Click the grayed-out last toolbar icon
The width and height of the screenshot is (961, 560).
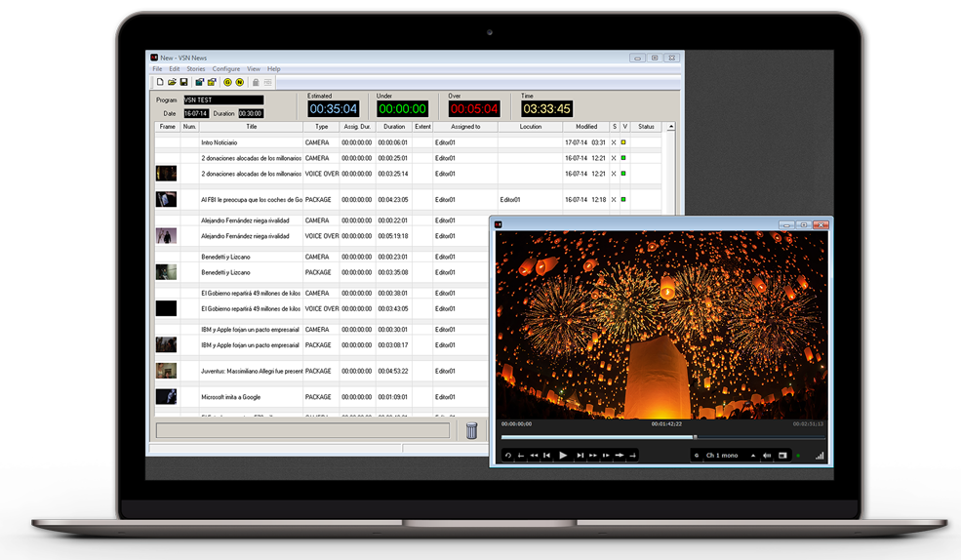(268, 82)
